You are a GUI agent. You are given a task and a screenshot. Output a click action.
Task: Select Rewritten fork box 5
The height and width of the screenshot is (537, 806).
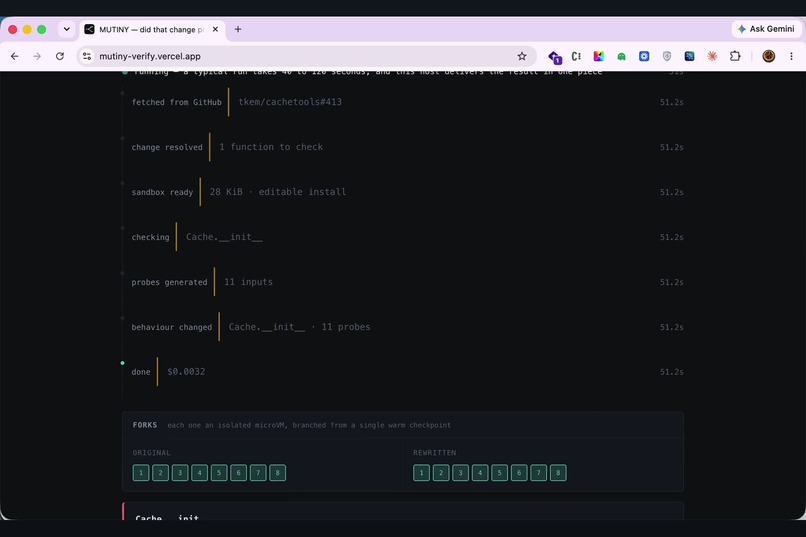click(500, 473)
